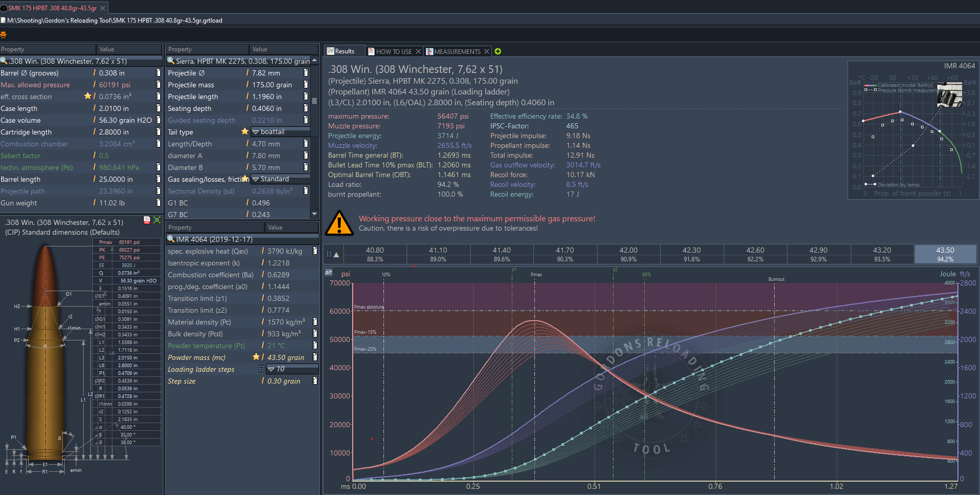
Task: Switch to the HOW TO USE tab
Action: tap(393, 51)
